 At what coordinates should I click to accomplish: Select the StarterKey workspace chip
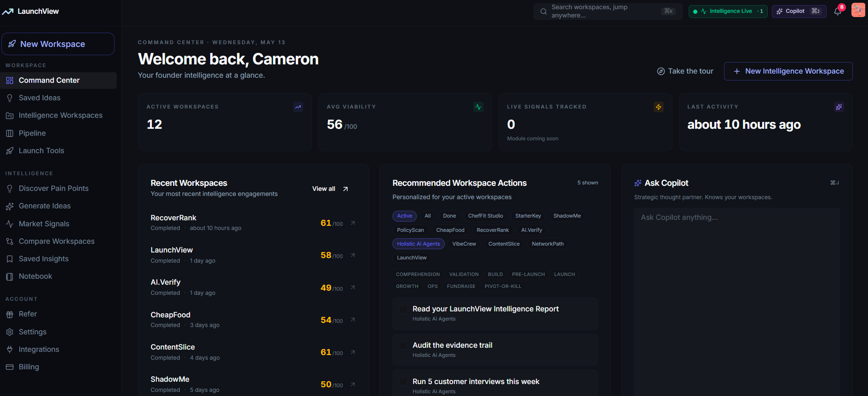tap(528, 216)
